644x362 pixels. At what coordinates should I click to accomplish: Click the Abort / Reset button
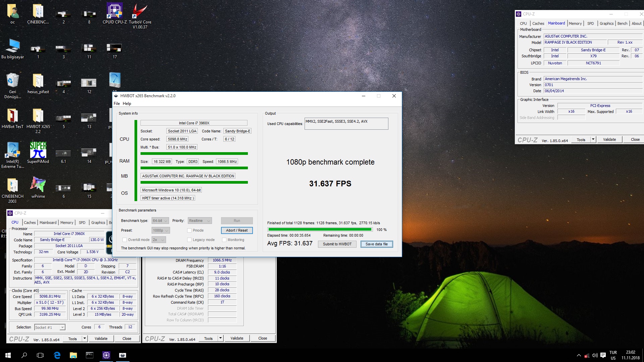point(237,231)
